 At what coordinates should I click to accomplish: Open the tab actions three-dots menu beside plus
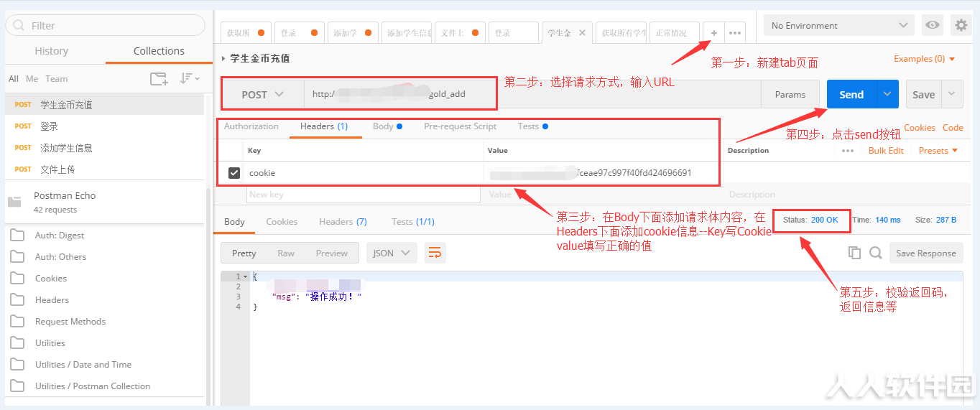coord(735,33)
